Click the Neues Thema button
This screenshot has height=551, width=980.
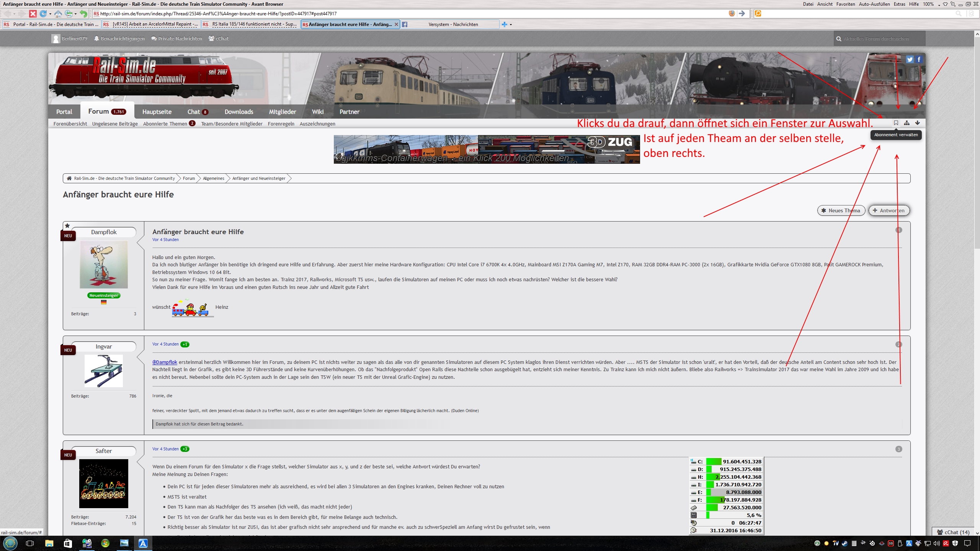pos(841,210)
